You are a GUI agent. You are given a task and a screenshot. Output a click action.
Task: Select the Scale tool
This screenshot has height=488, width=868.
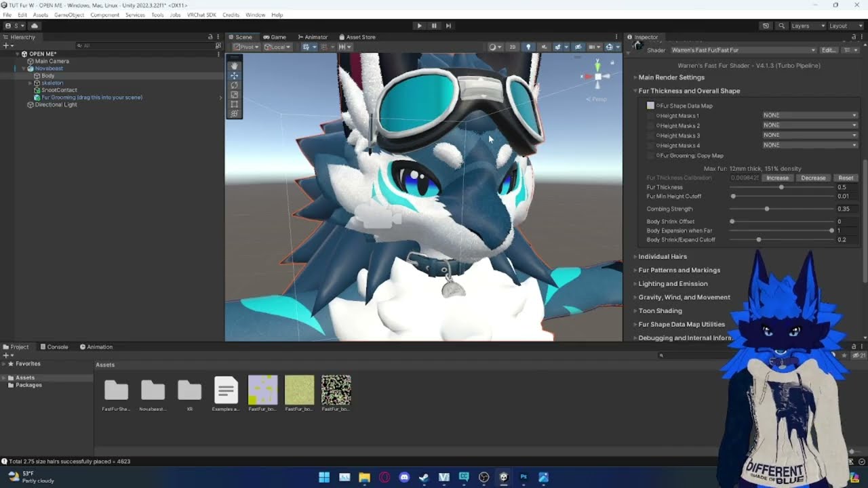(x=234, y=94)
